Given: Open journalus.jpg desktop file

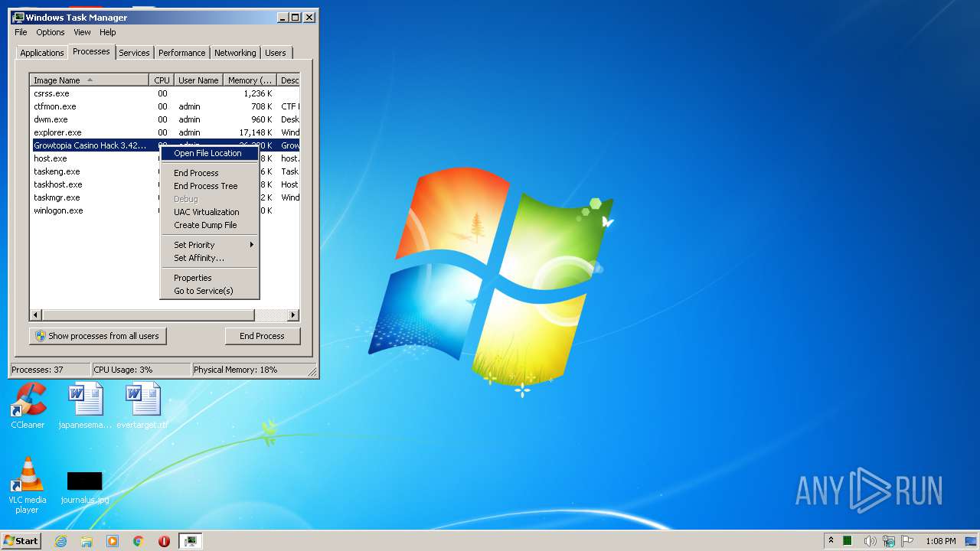Looking at the screenshot, I should 84,487.
